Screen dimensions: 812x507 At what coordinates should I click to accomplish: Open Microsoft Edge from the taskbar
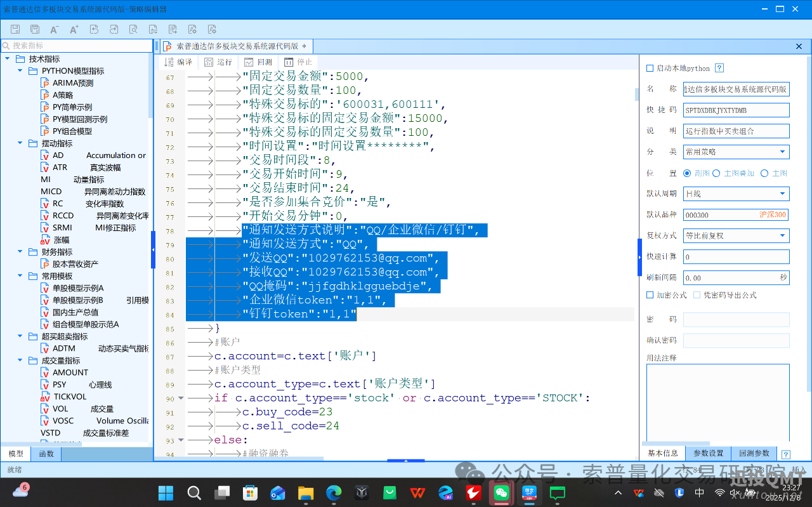point(333,492)
